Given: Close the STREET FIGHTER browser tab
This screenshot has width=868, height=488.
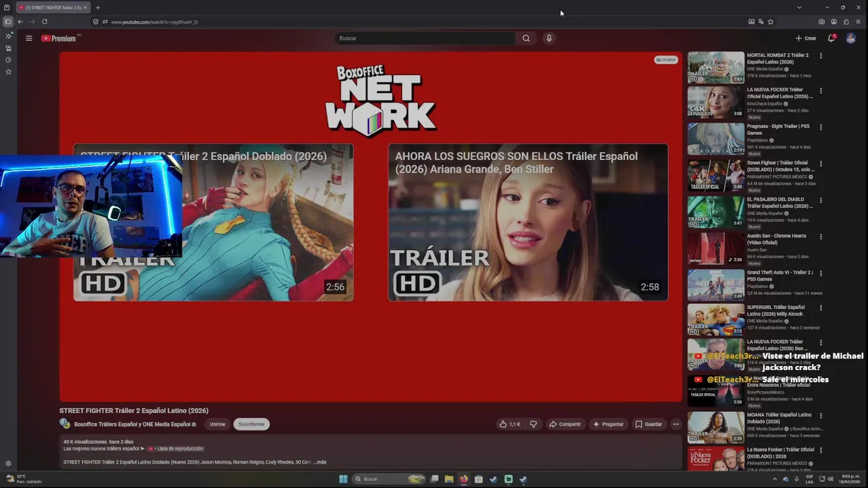Looking at the screenshot, I should click(85, 7).
